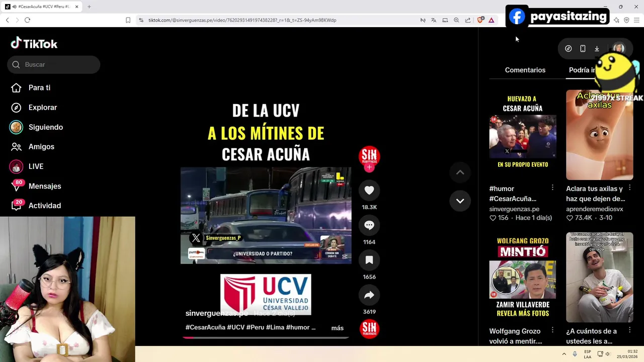Click the zoom magnifier icon in address bar
This screenshot has width=644, height=362.
[456, 20]
